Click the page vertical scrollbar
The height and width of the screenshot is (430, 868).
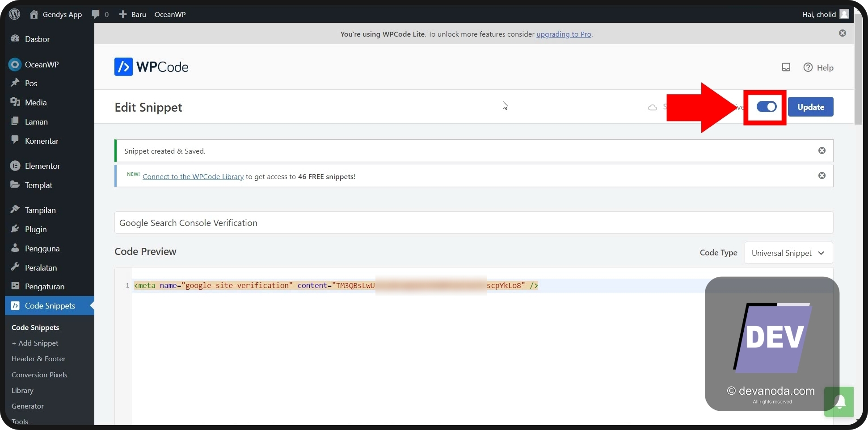click(858, 70)
